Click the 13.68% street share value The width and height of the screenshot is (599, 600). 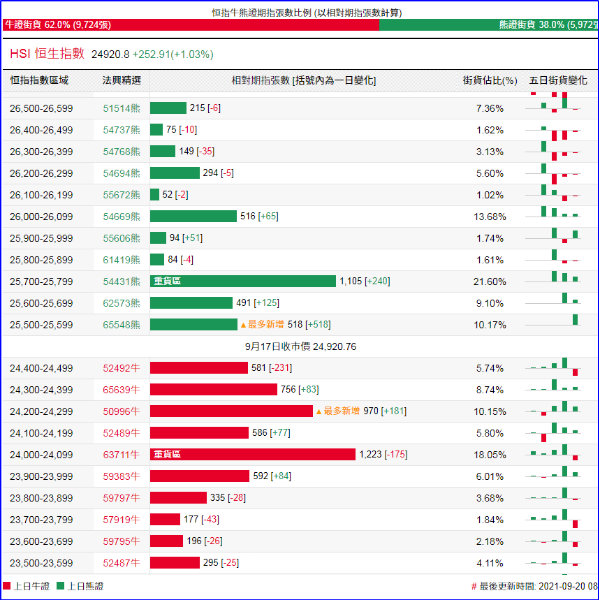(490, 217)
